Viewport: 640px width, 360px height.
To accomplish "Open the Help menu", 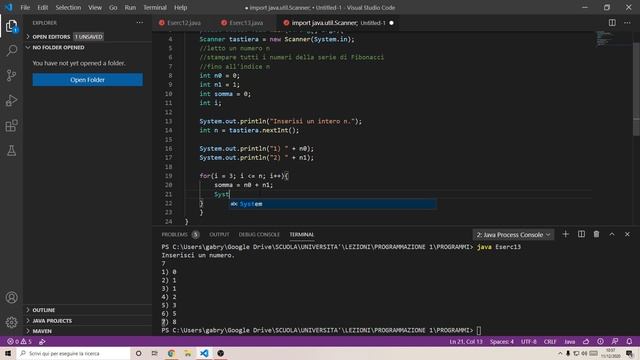I will coord(180,7).
